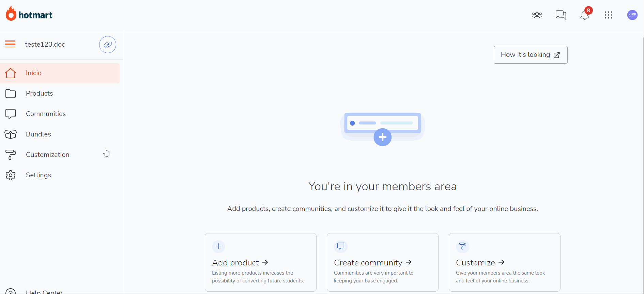Click the Bundles box icon
Screen dimensions: 644x294
(11, 134)
